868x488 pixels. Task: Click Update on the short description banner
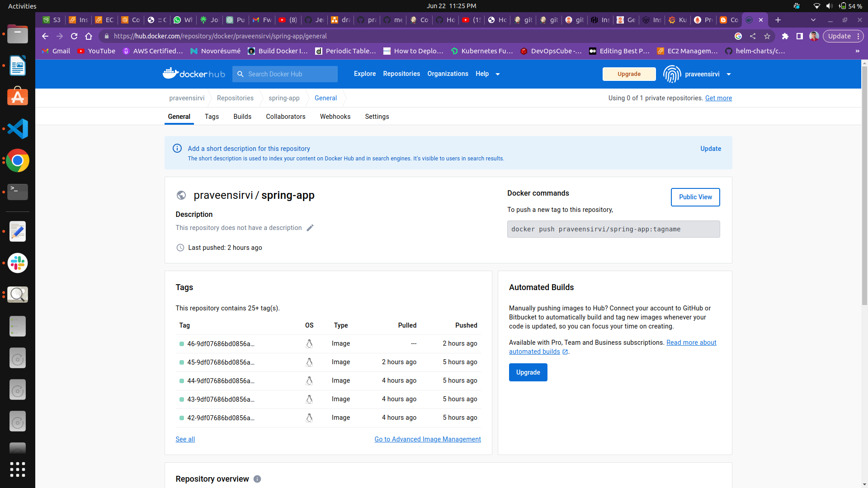click(x=711, y=149)
